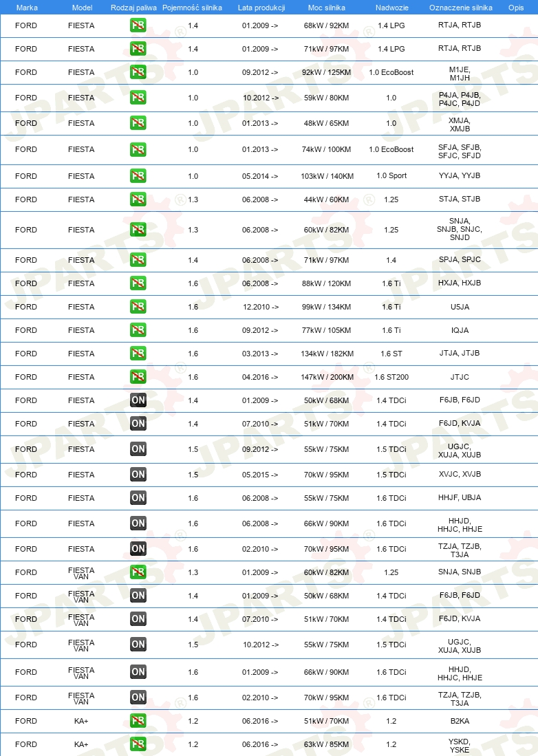Click the 05.2015 -> production date

click(x=260, y=475)
